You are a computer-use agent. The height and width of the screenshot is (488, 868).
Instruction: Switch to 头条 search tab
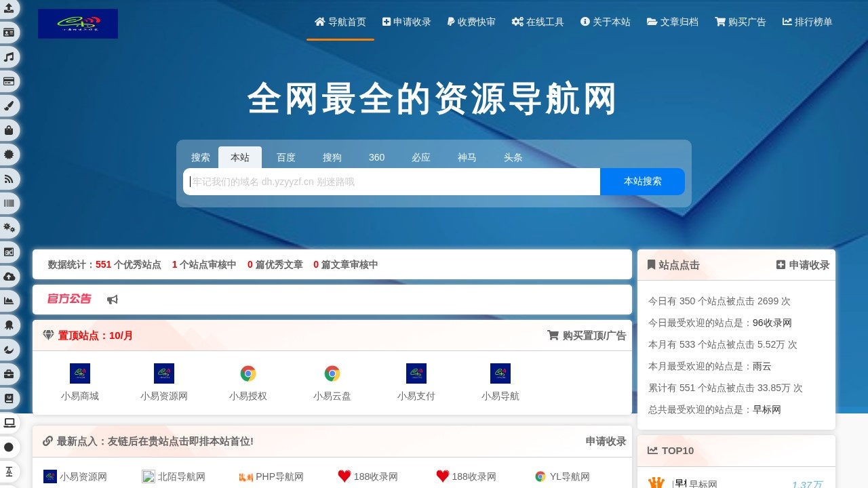(x=513, y=157)
